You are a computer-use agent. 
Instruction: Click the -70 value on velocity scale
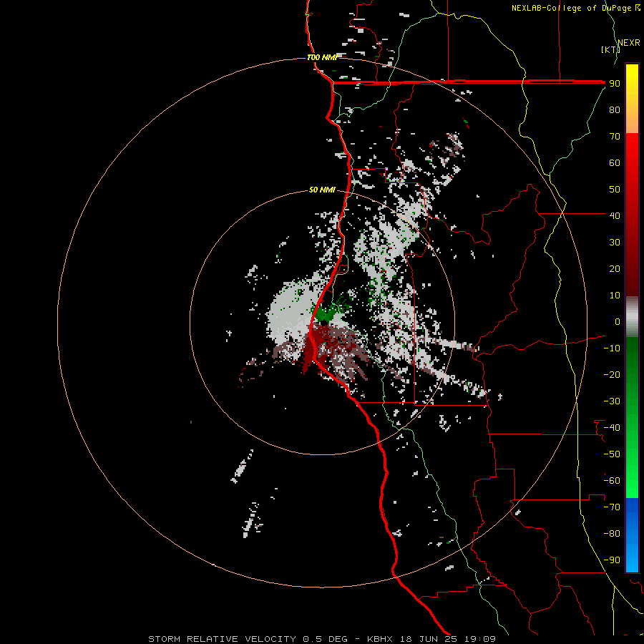(x=612, y=507)
